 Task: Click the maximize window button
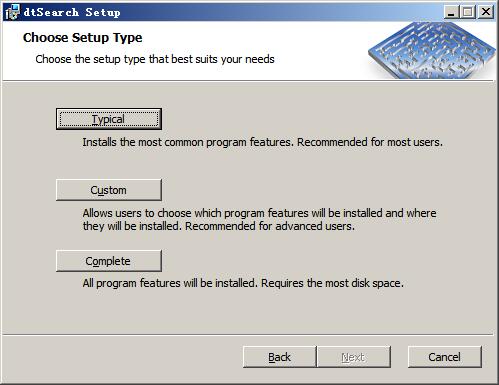coord(468,12)
